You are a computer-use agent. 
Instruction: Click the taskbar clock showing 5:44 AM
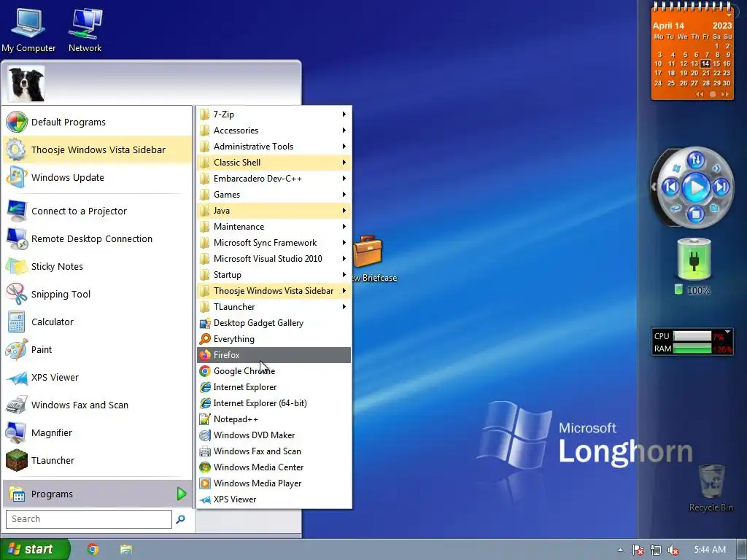tap(710, 550)
